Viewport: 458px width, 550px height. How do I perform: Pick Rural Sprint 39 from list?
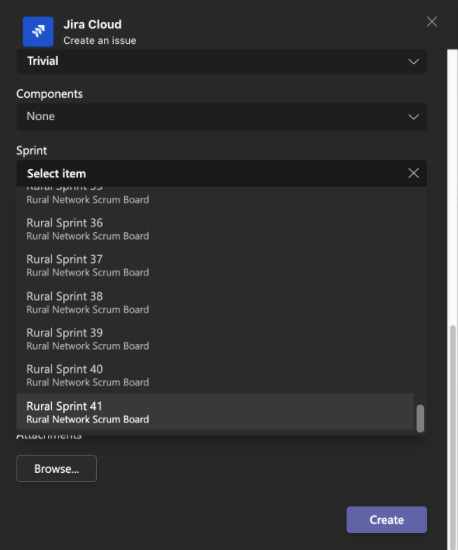coord(215,339)
